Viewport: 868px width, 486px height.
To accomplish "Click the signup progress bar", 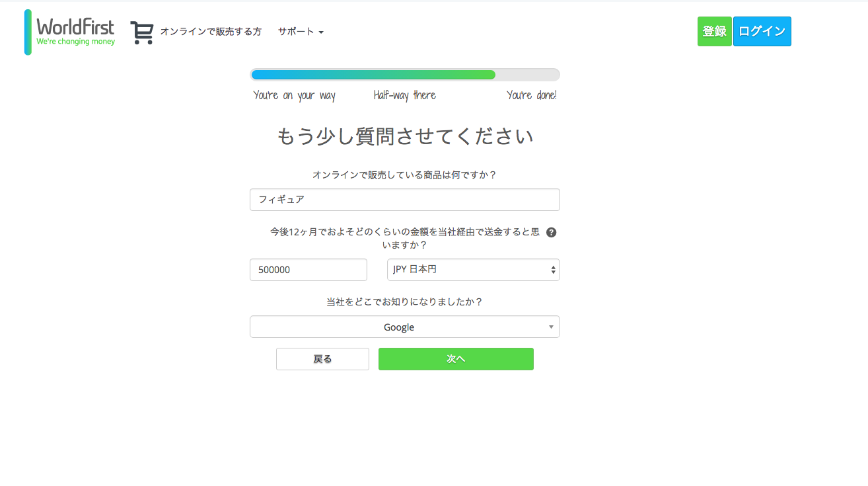I will coord(404,75).
